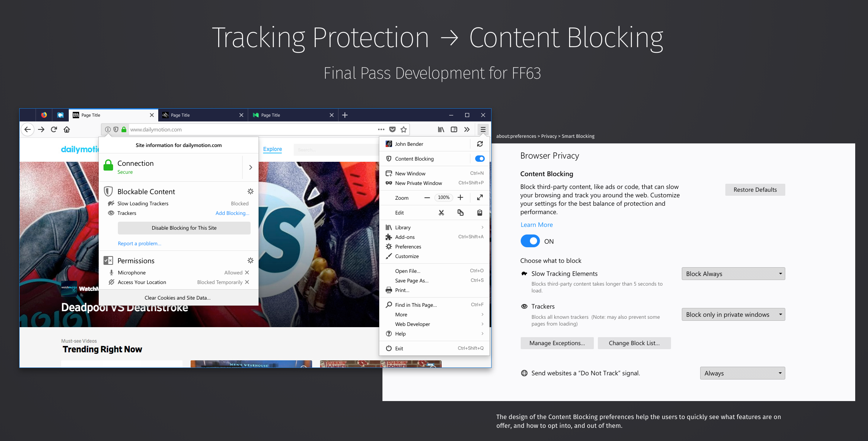Open Blockable Content settings gear
Screen dimensions: 868x441
click(x=251, y=191)
